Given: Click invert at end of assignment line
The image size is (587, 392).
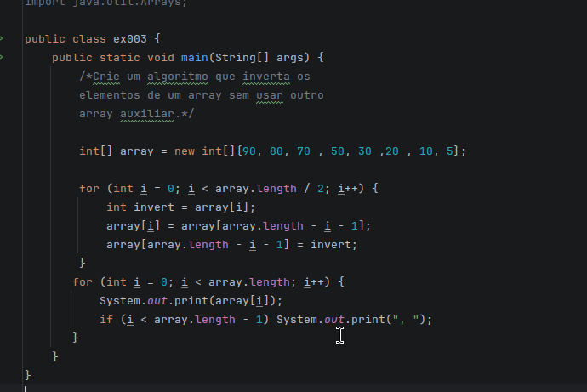Looking at the screenshot, I should 331,245.
